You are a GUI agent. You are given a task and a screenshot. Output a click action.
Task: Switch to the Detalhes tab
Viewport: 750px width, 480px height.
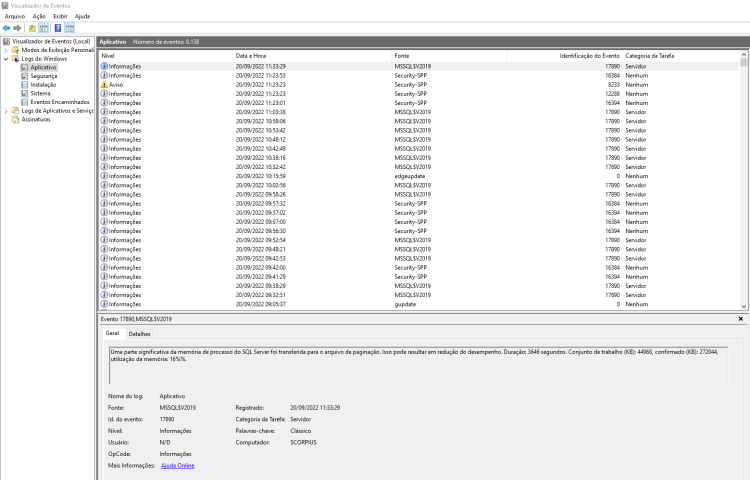(140, 334)
